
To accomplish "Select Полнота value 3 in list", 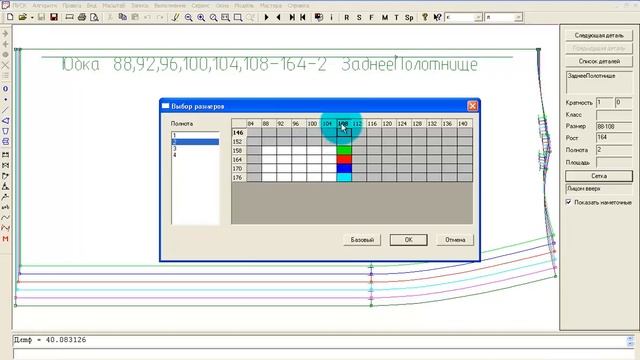I will [195, 148].
